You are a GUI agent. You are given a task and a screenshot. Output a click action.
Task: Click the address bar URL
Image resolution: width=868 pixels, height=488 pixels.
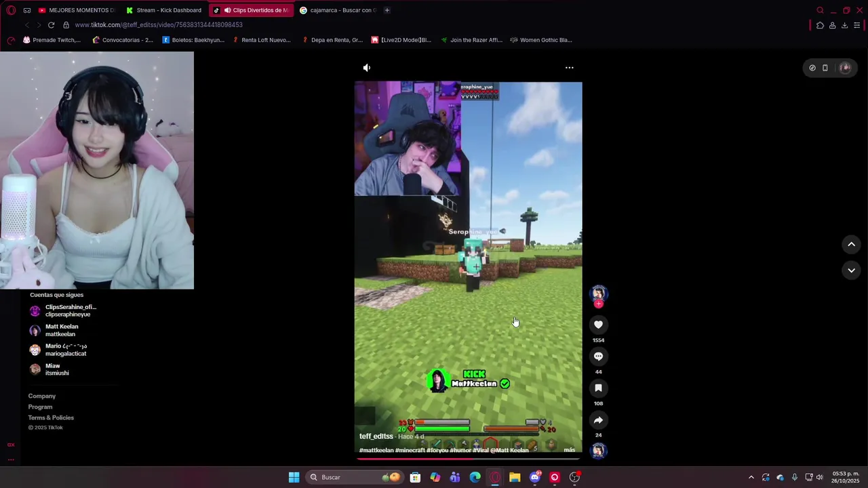pyautogui.click(x=159, y=25)
